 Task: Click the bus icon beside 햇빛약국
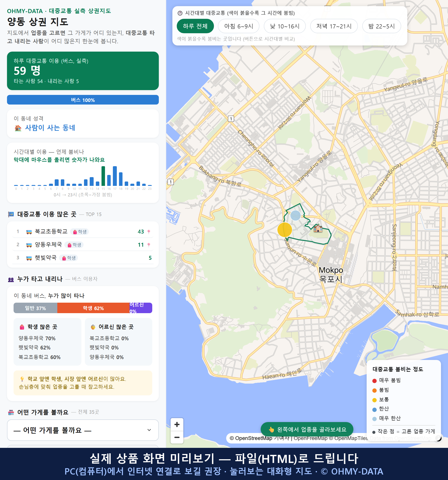pos(29,258)
